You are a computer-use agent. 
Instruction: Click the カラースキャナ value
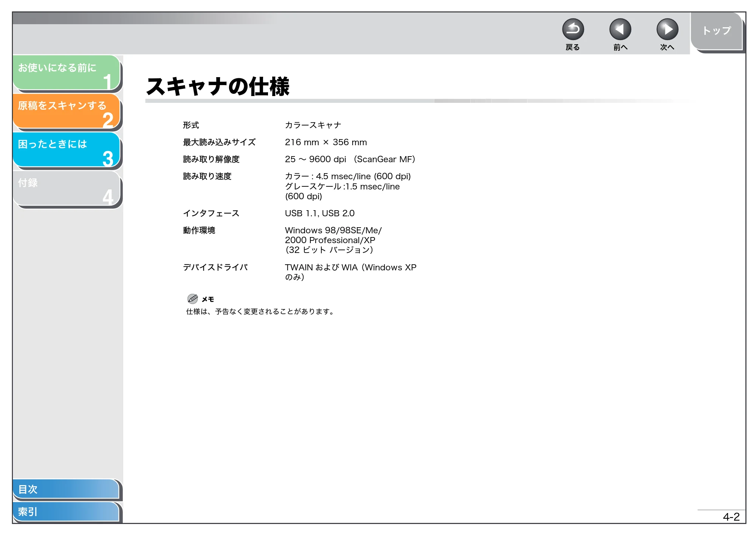coord(313,125)
